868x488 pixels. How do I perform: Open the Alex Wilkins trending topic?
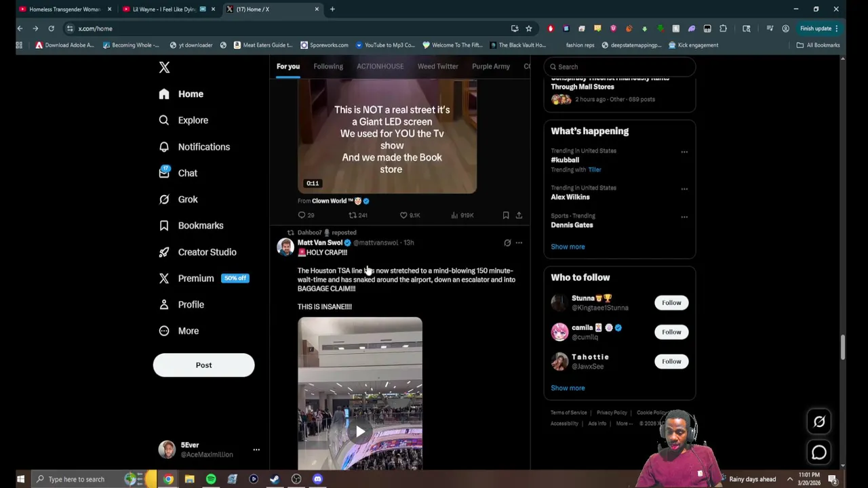pos(570,197)
